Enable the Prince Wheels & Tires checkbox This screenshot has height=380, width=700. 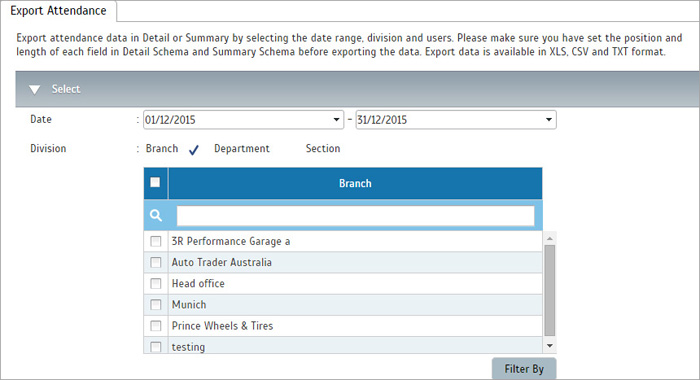click(155, 326)
